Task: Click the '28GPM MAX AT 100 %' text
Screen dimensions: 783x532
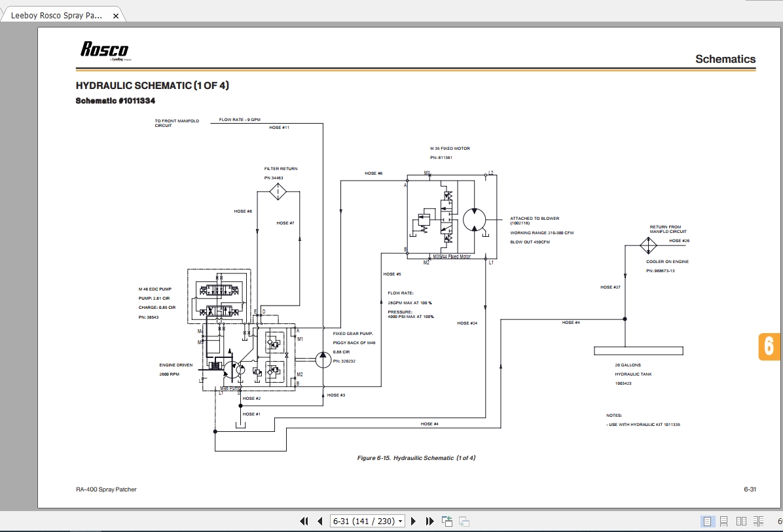Action: (x=409, y=303)
